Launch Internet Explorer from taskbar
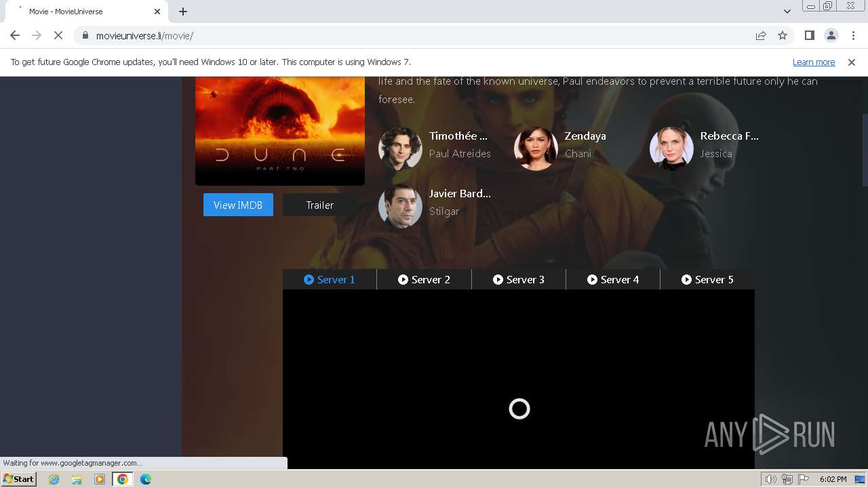Screen dimensions: 868x488 (x=54, y=479)
